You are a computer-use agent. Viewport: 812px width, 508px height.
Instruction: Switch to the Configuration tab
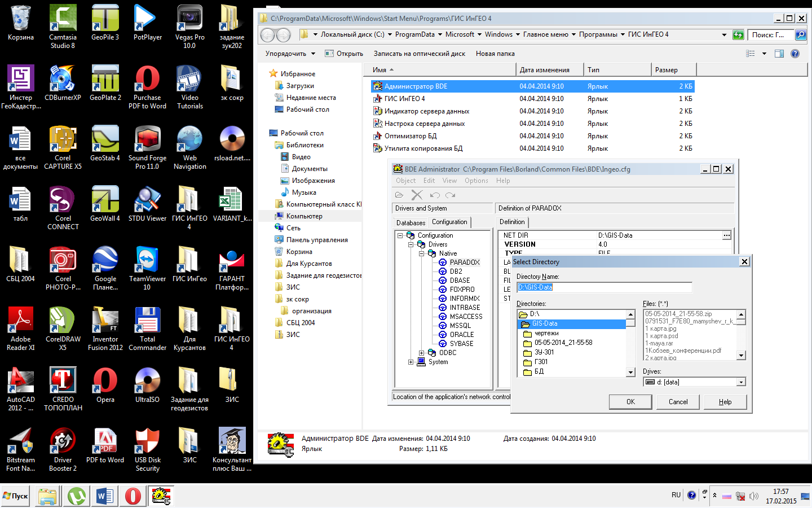pyautogui.click(x=449, y=222)
